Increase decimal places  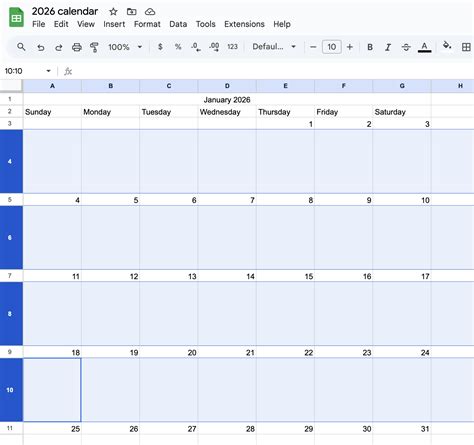tap(214, 47)
